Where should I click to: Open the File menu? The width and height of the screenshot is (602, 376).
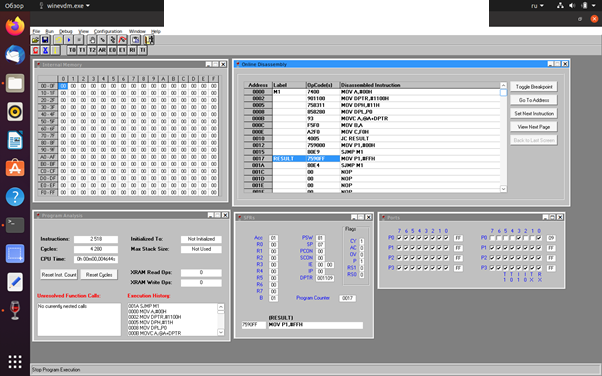tap(36, 31)
